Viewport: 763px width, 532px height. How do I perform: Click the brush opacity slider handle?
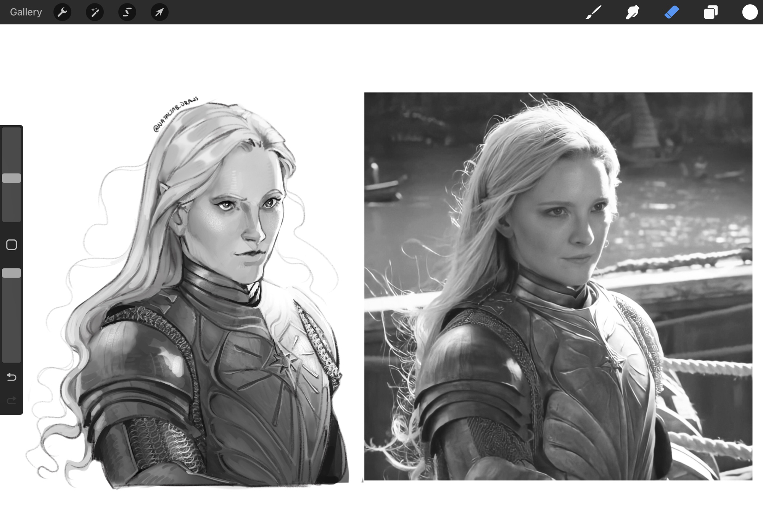11,273
